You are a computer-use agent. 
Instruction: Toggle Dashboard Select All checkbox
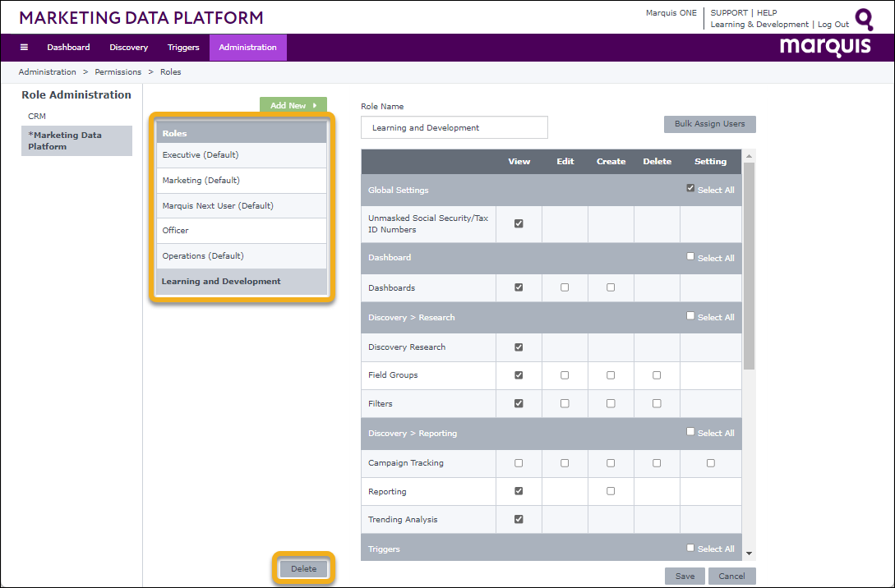pos(690,257)
